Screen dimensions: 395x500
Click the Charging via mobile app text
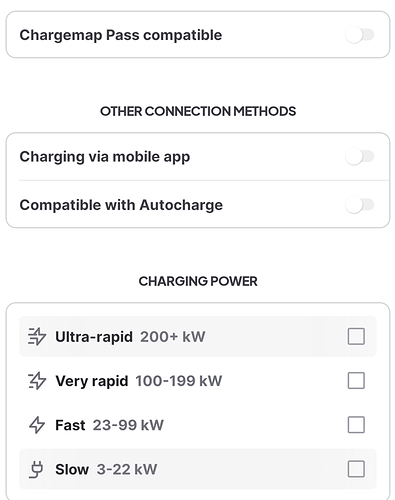(x=105, y=157)
